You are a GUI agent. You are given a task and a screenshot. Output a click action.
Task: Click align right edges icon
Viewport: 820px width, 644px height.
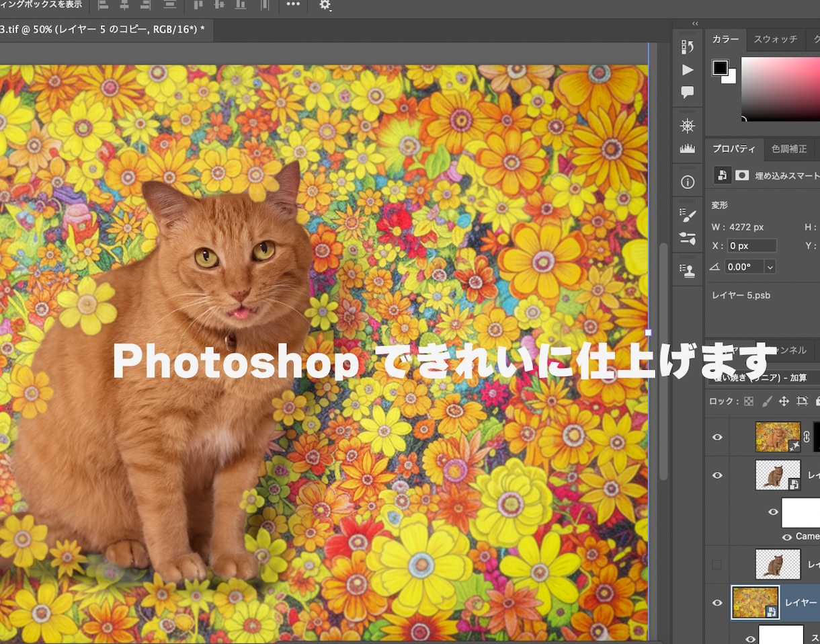[146, 5]
